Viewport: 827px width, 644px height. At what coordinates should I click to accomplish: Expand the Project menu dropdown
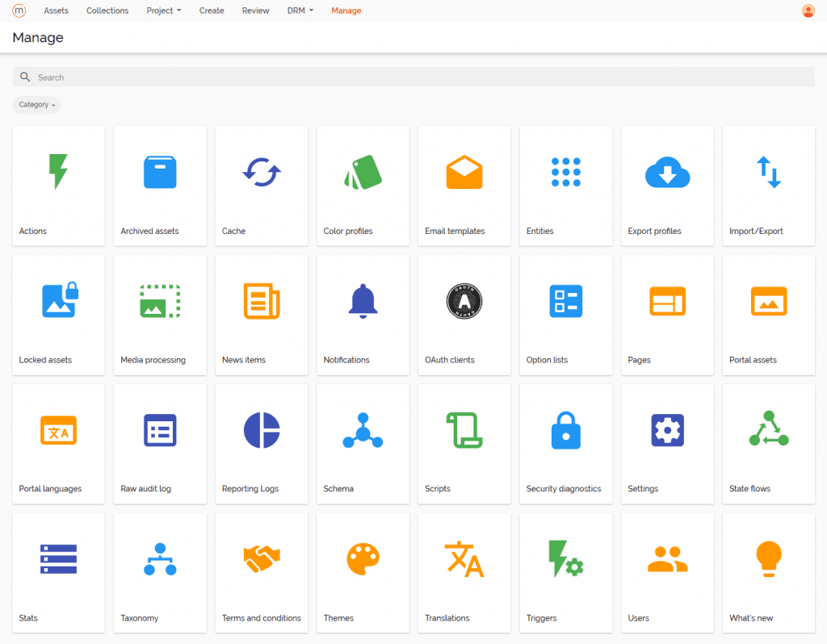(163, 10)
